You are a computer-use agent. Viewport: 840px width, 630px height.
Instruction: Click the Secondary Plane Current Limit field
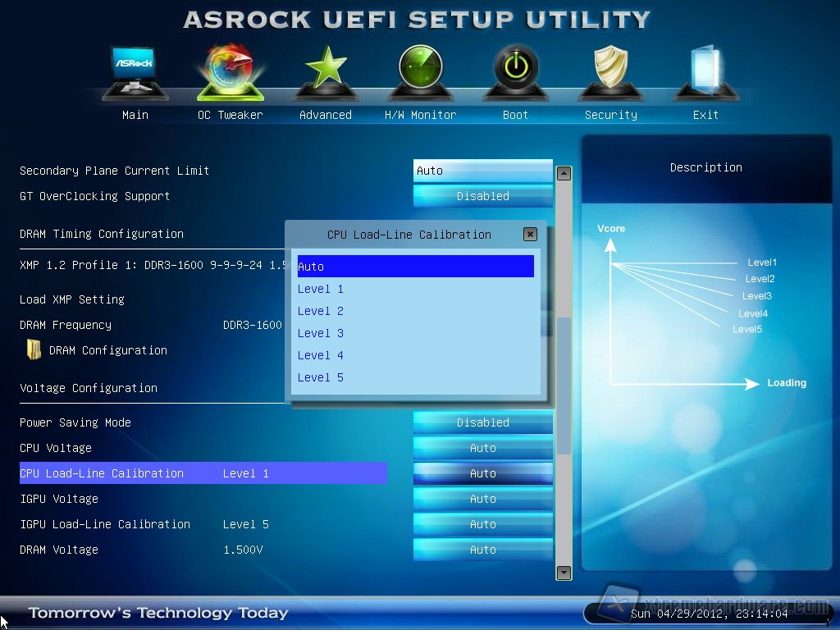pos(482,171)
